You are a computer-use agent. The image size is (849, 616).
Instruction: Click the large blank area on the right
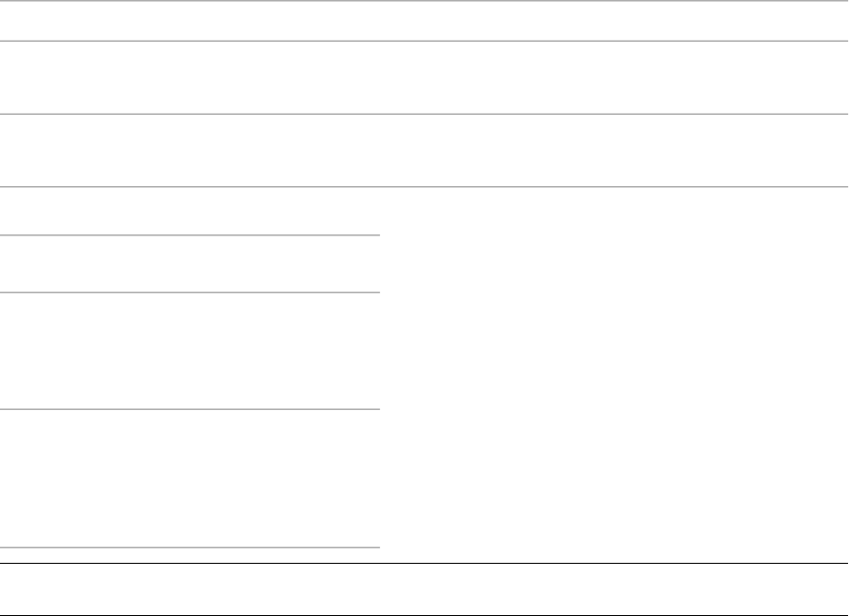click(x=613, y=375)
